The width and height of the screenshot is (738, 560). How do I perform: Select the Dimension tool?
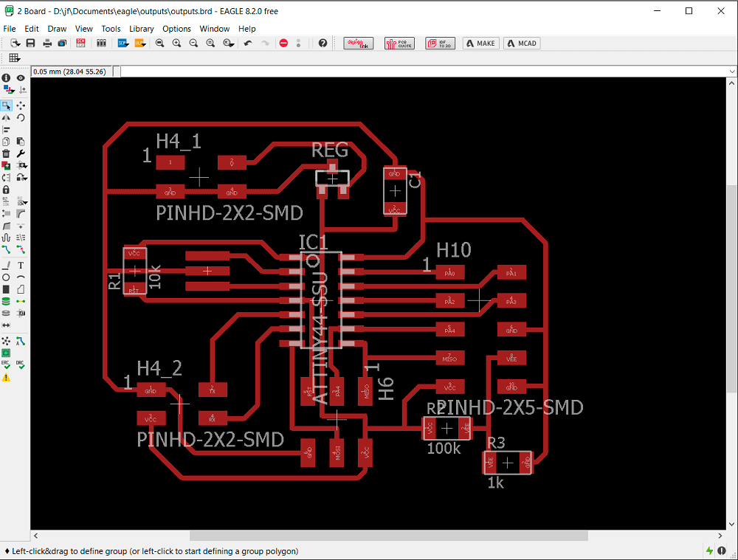pos(6,325)
